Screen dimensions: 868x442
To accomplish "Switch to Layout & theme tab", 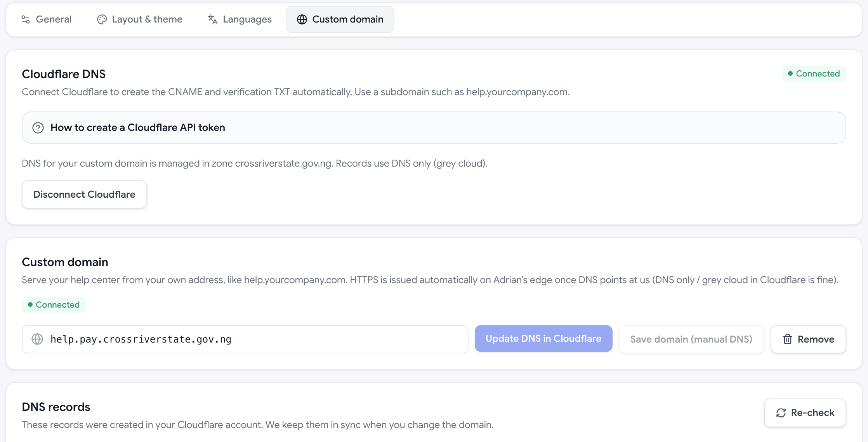I will [x=140, y=19].
